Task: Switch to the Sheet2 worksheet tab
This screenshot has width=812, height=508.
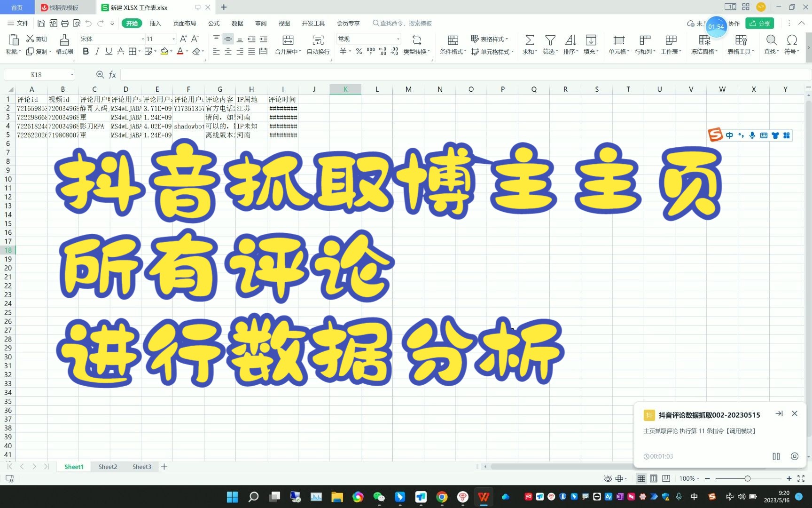Action: (108, 467)
